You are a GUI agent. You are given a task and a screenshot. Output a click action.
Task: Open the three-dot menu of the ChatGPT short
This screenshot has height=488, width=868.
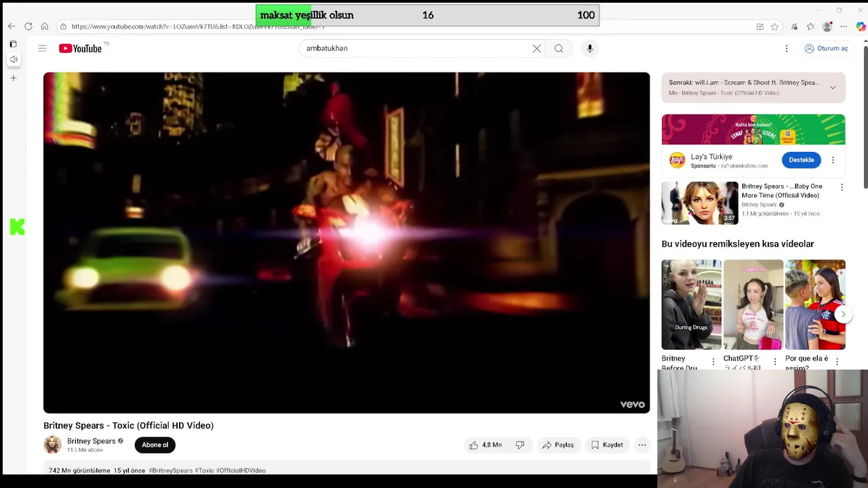click(774, 362)
